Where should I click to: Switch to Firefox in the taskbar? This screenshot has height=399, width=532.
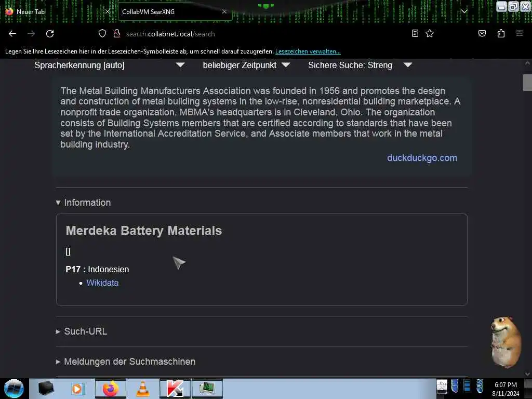[111, 389]
